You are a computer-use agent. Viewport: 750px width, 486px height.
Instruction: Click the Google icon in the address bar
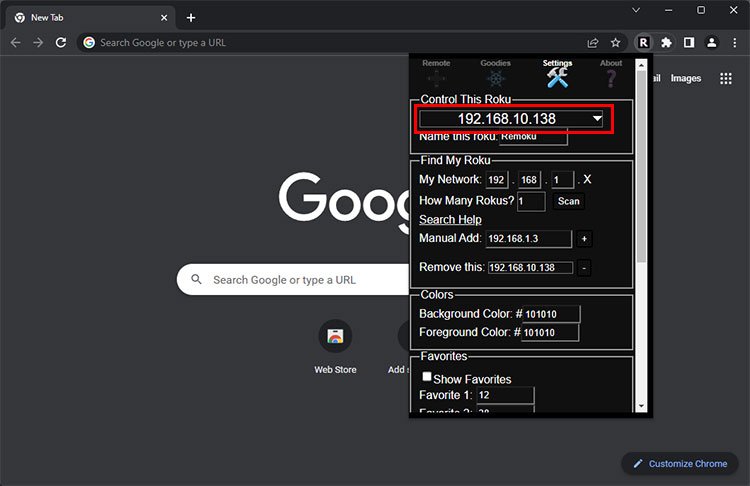point(89,43)
